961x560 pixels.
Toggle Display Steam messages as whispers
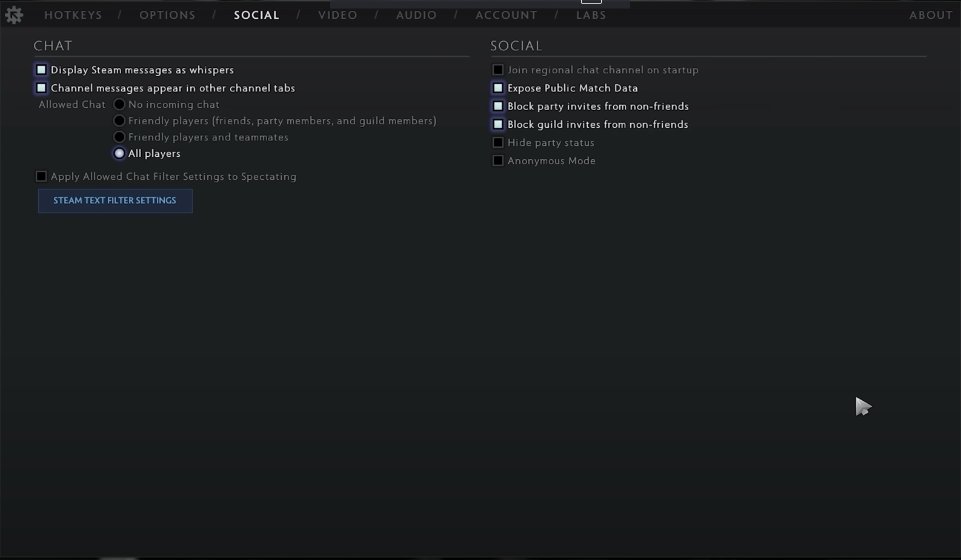click(x=41, y=70)
